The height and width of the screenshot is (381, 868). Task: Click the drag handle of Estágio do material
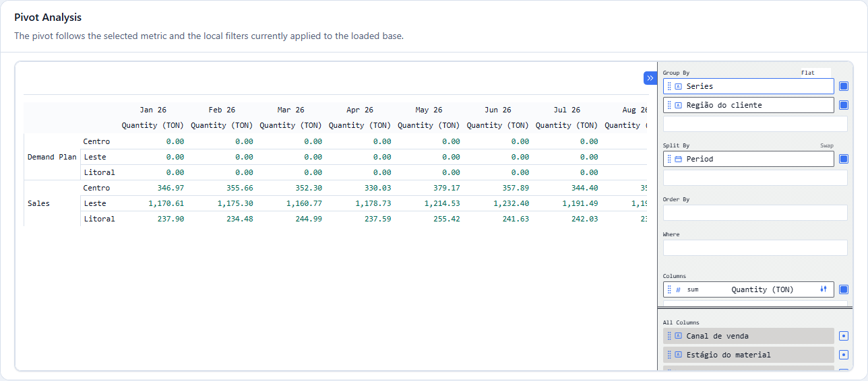[669, 355]
